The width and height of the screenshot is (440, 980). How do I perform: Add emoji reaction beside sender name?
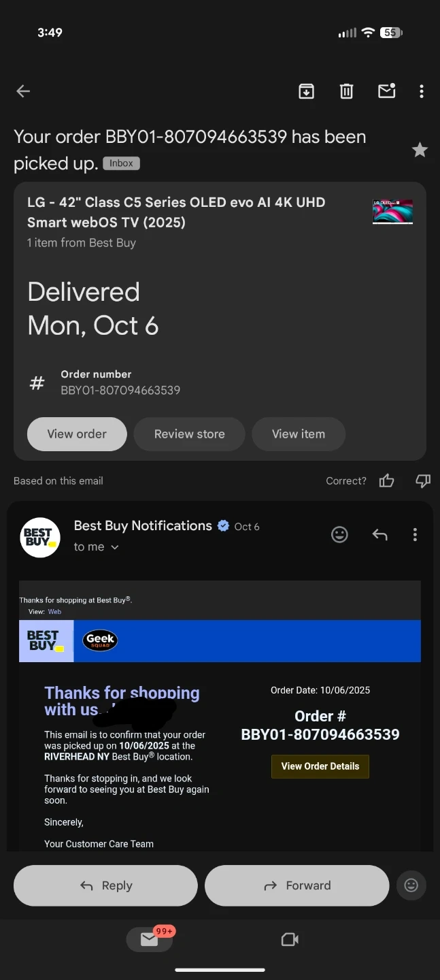click(x=339, y=535)
